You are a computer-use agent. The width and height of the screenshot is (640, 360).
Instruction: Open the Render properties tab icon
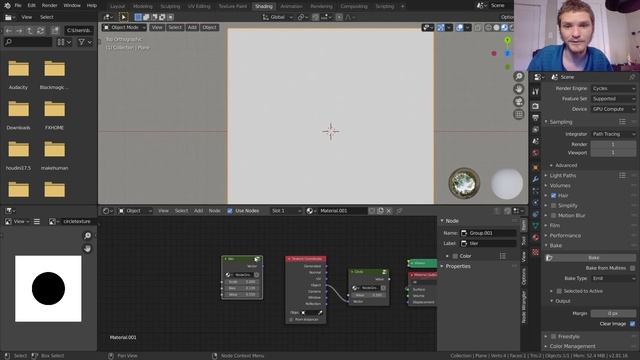pos(536,106)
